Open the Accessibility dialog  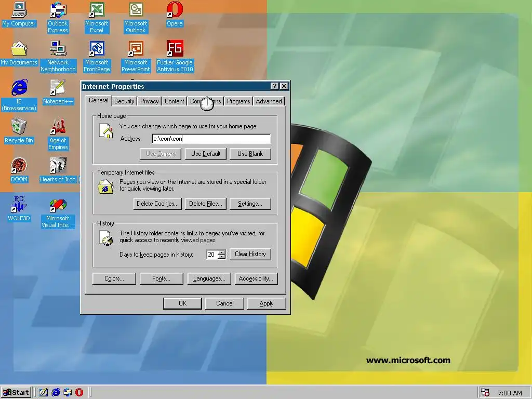[256, 278]
